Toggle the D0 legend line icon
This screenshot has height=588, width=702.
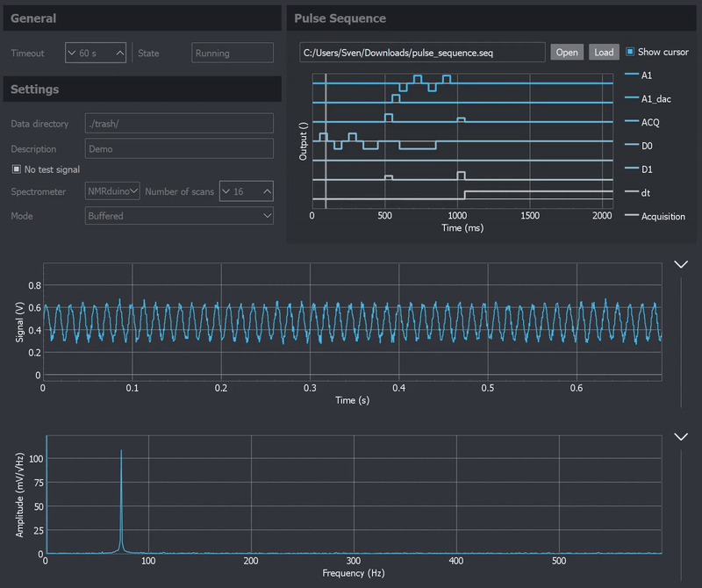point(631,146)
